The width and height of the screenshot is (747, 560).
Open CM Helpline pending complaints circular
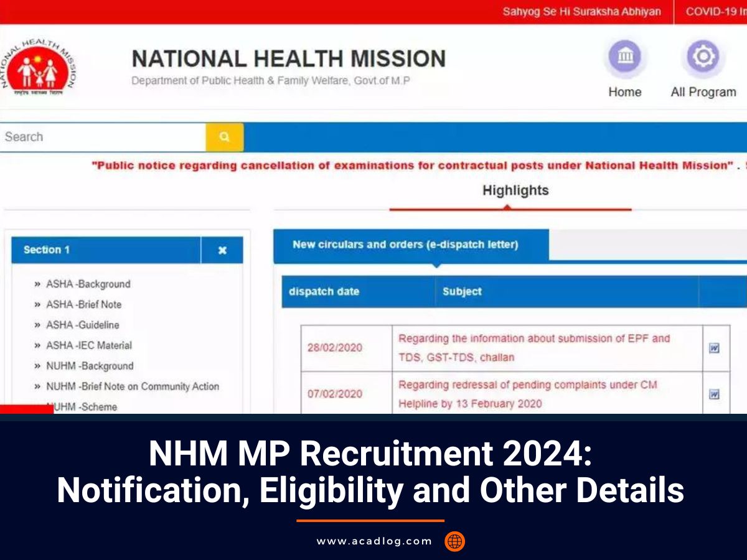click(x=528, y=394)
